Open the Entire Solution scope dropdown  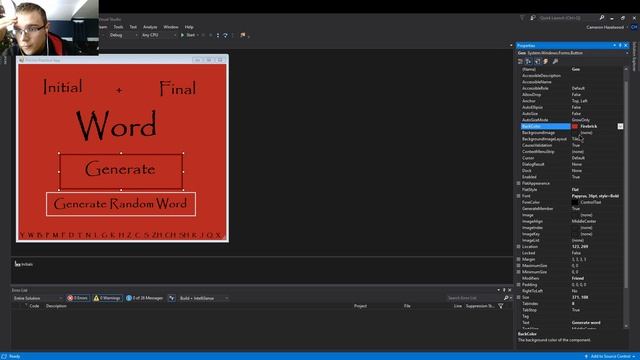coord(38,298)
